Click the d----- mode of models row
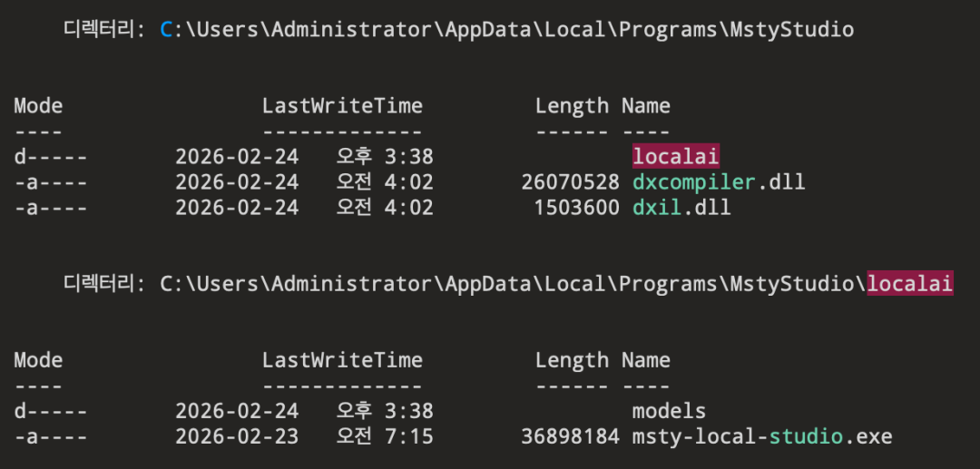Image resolution: width=980 pixels, height=469 pixels. [x=51, y=412]
